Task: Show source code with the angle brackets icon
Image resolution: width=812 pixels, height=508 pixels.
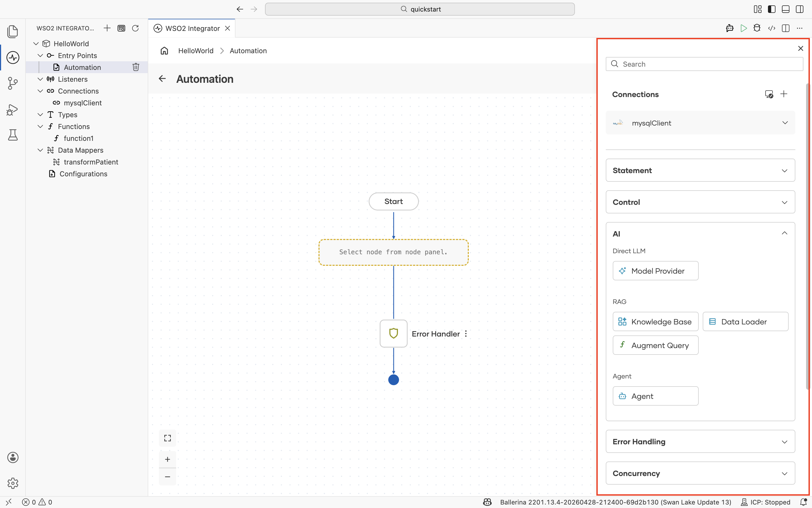Action: [x=772, y=28]
